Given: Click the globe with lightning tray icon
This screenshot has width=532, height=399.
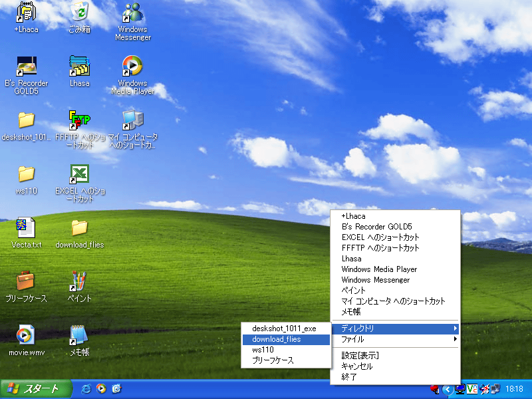Looking at the screenshot, I should [484, 389].
